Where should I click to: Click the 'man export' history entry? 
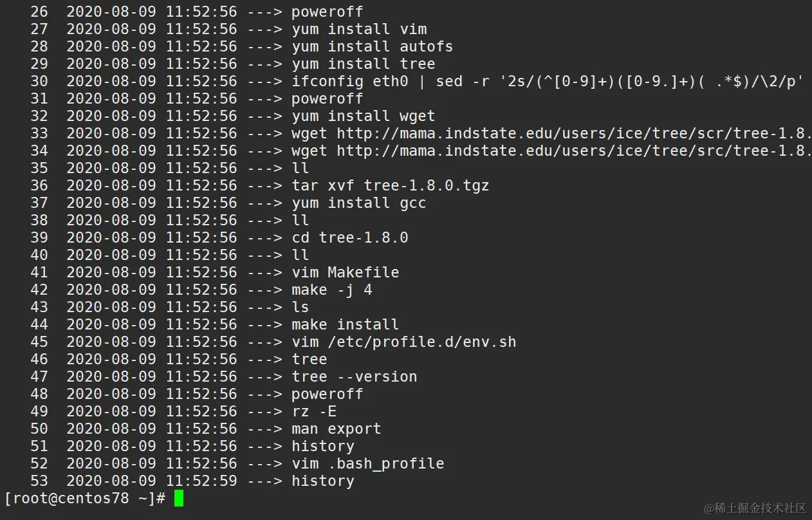[x=336, y=429]
